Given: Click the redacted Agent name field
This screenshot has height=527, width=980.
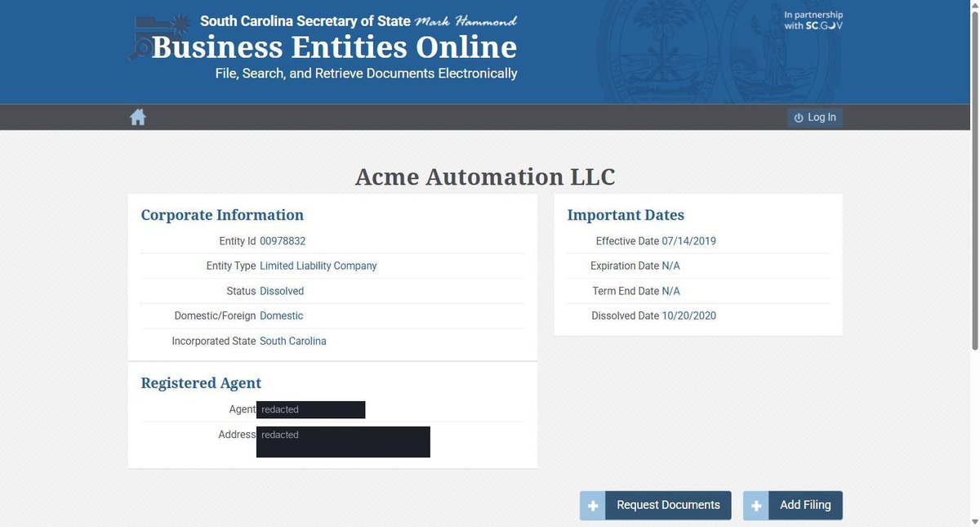Looking at the screenshot, I should pyautogui.click(x=311, y=409).
